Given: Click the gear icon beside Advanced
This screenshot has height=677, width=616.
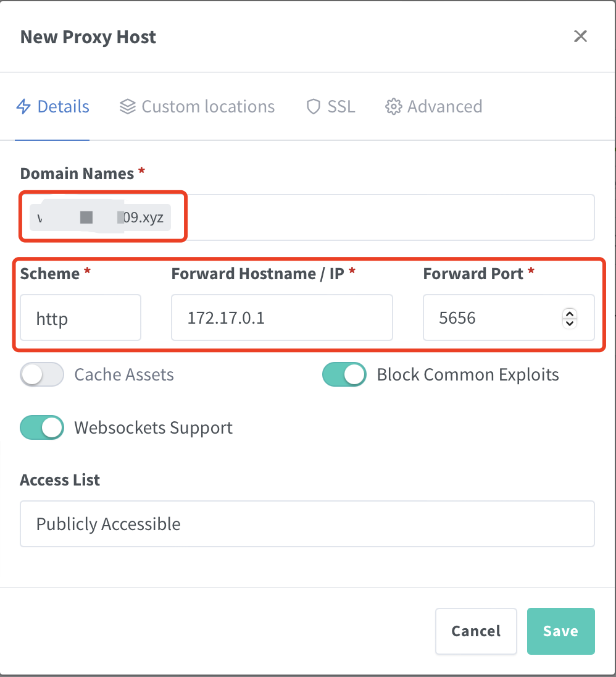Looking at the screenshot, I should 393,107.
